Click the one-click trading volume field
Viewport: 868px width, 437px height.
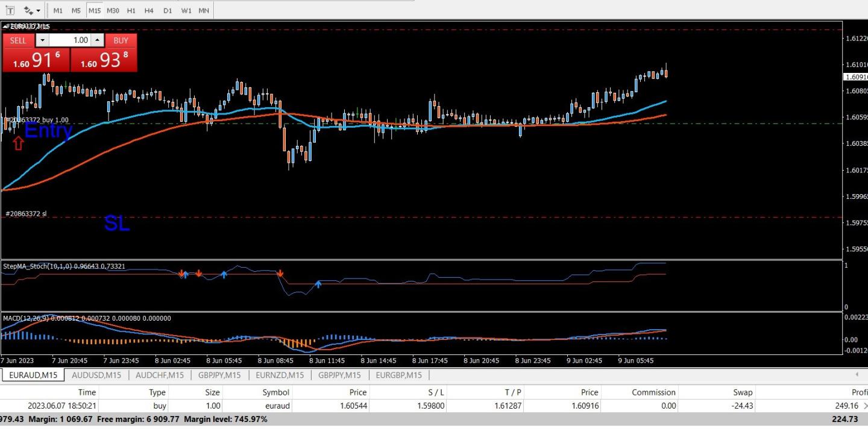click(x=70, y=40)
